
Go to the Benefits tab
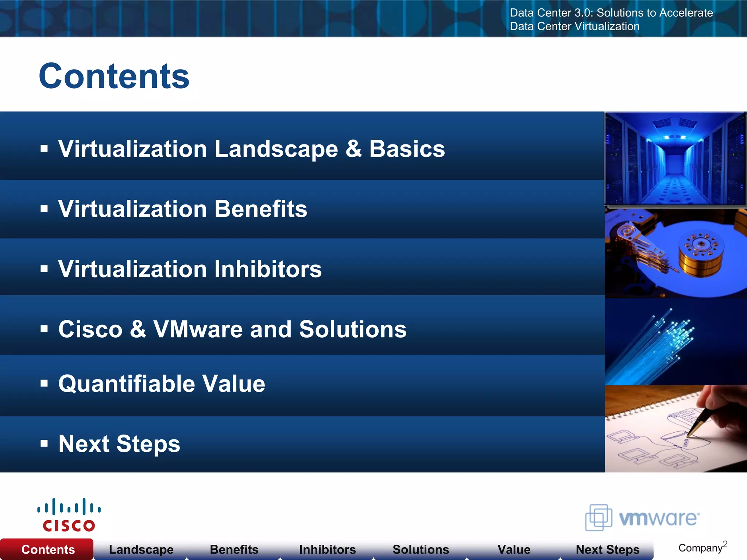pyautogui.click(x=234, y=549)
